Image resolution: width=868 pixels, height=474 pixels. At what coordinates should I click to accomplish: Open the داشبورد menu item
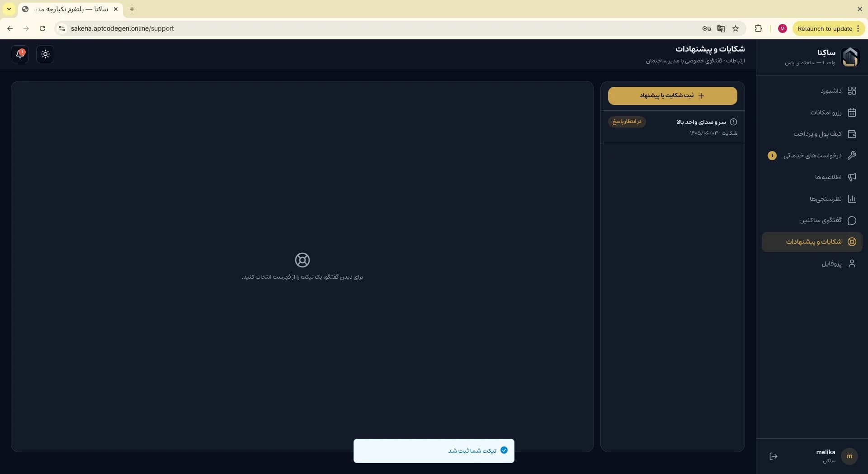coord(812,91)
